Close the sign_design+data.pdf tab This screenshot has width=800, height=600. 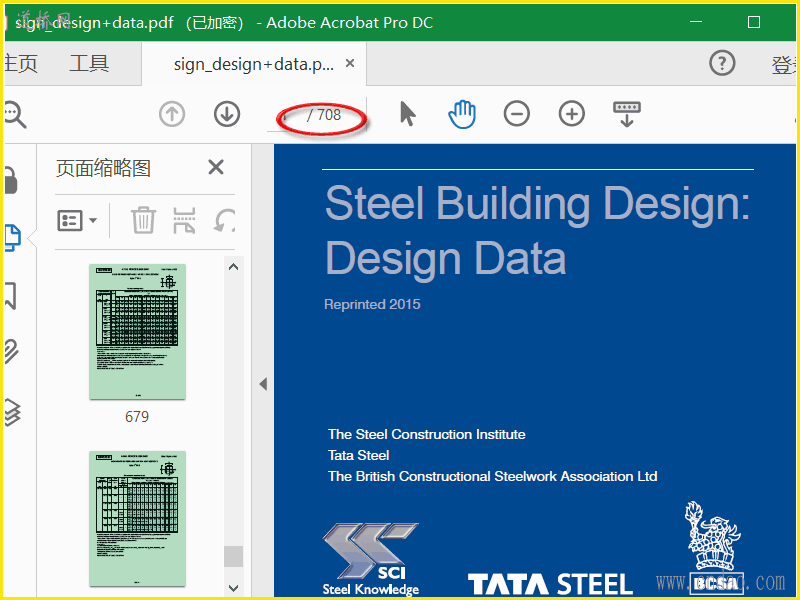click(x=350, y=63)
